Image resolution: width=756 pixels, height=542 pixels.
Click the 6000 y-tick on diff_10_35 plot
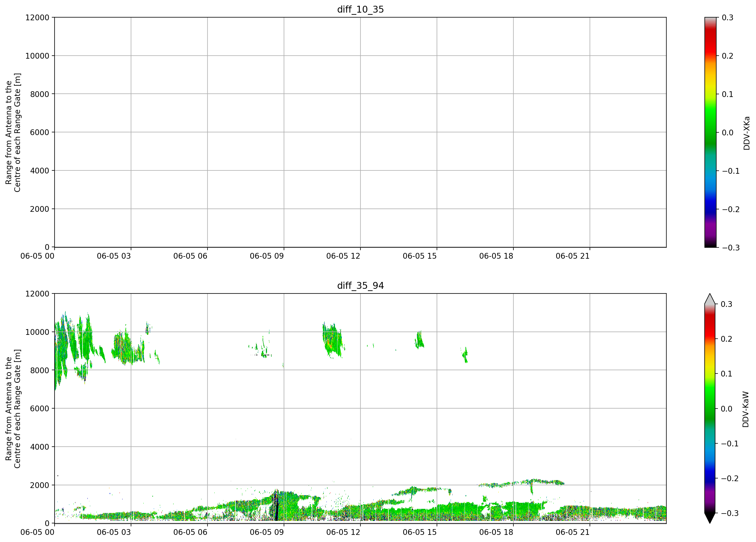[40, 132]
